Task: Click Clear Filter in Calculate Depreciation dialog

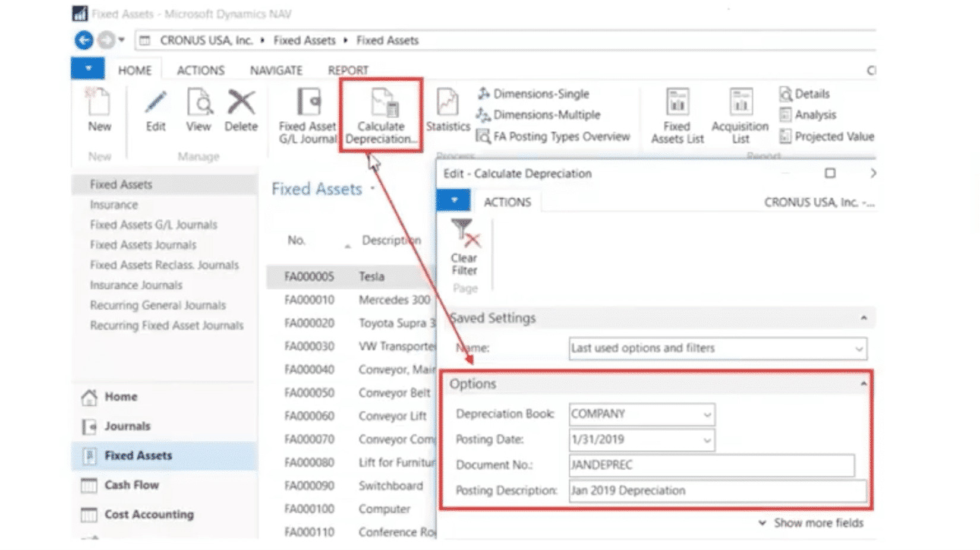Action: [464, 248]
